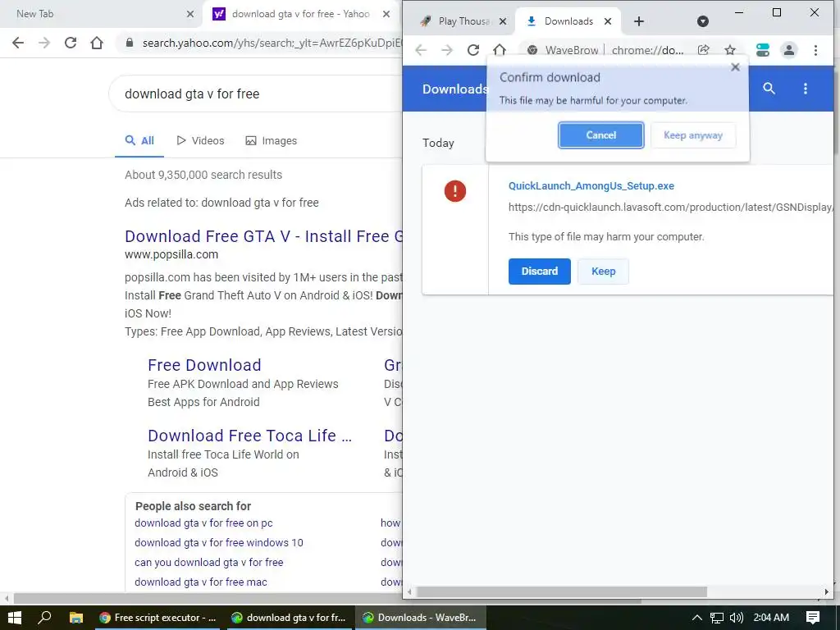Open the network status tray icon
Image resolution: width=840 pixels, height=630 pixels.
(x=716, y=618)
